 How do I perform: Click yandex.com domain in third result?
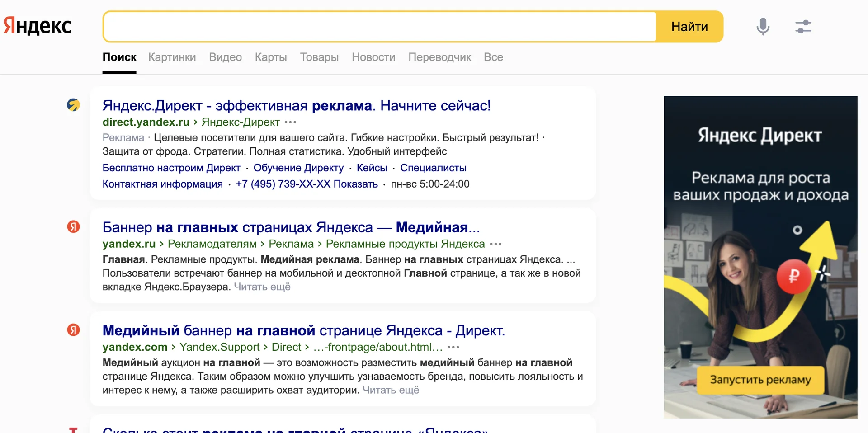click(x=135, y=347)
